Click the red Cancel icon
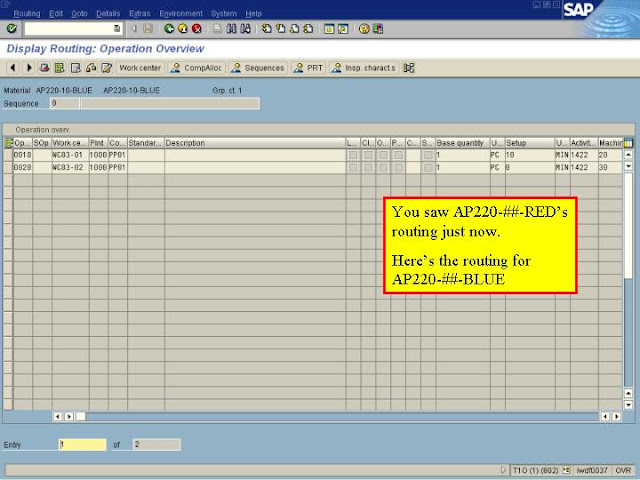 pyautogui.click(x=197, y=29)
